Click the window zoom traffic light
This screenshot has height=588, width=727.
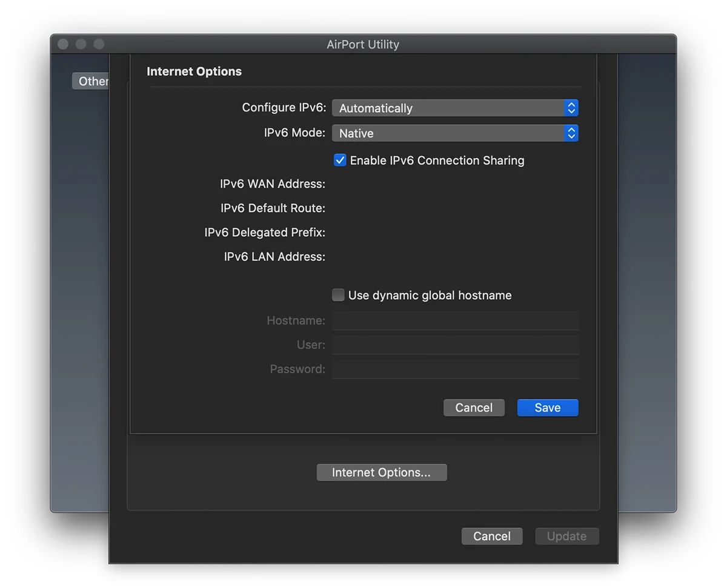99,44
